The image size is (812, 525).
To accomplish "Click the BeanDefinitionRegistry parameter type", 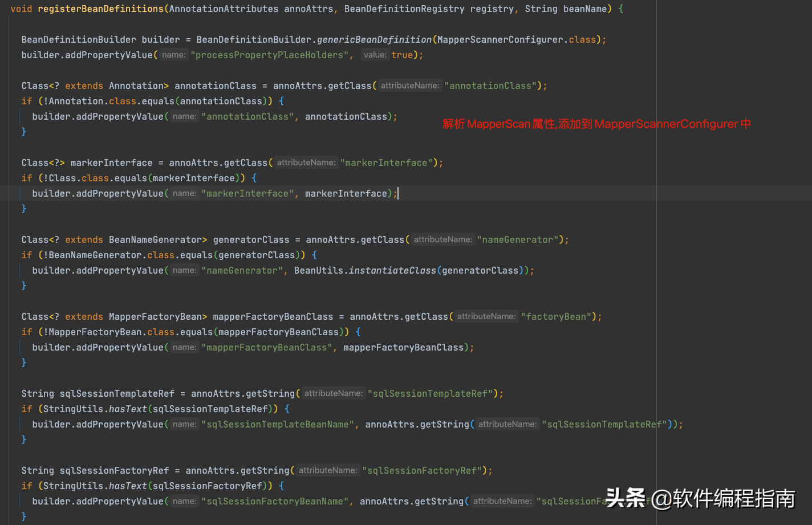I will (404, 9).
